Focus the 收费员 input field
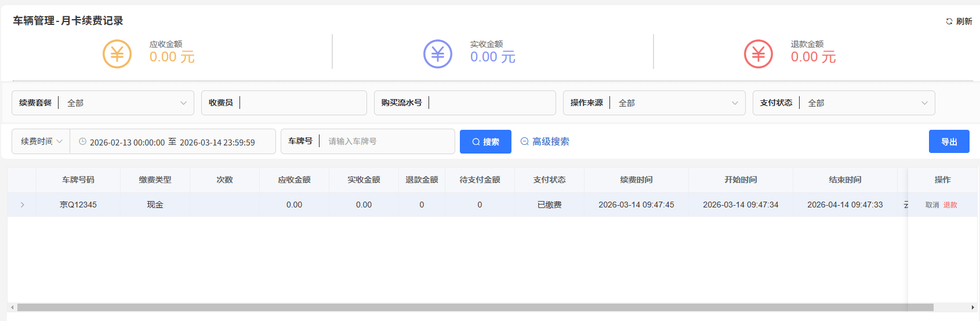980x321 pixels. click(284, 103)
